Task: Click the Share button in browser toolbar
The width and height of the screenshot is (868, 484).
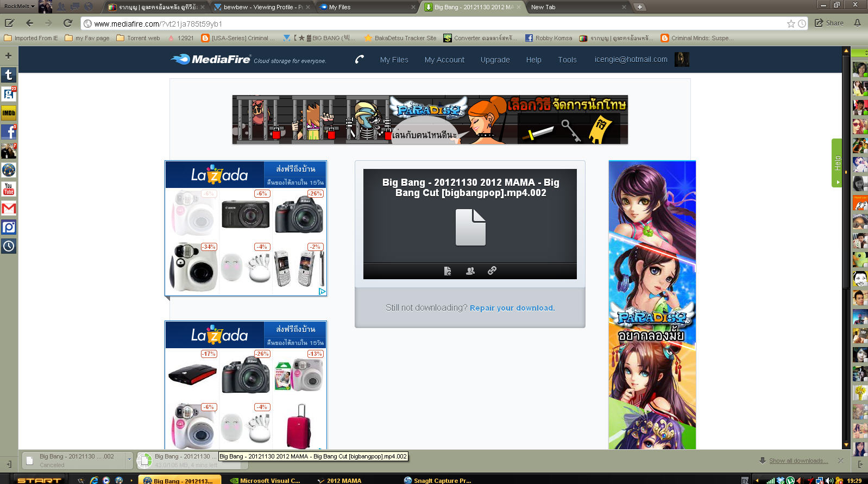Action: pos(829,23)
